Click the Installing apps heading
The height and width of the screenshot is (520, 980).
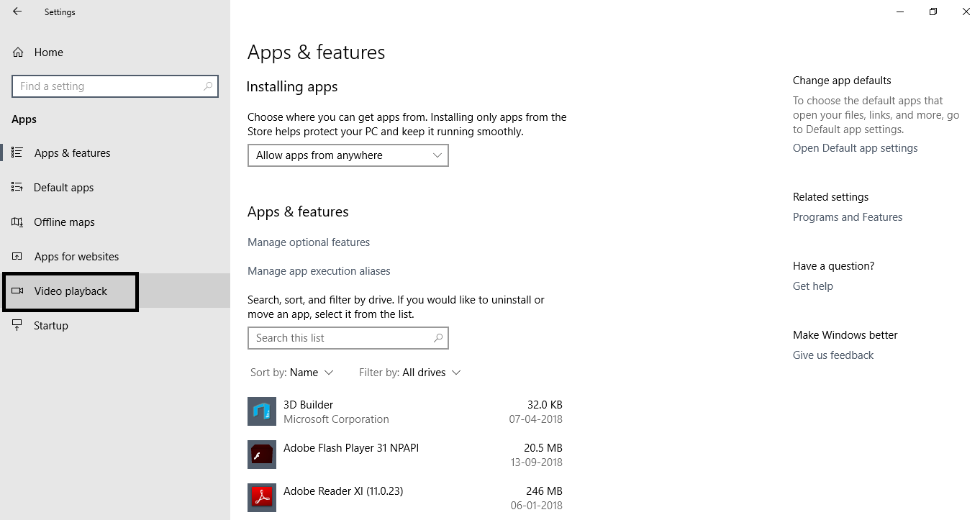click(292, 87)
